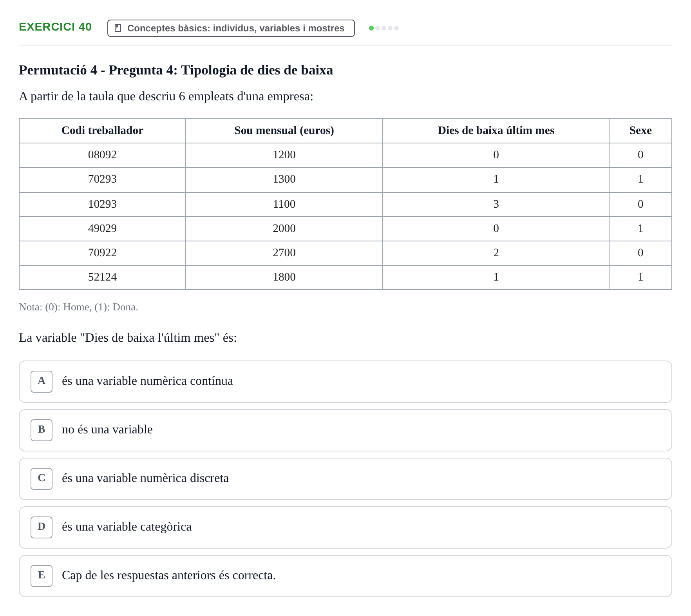
Task: Select answer D: variable categòrica
Action: [345, 527]
